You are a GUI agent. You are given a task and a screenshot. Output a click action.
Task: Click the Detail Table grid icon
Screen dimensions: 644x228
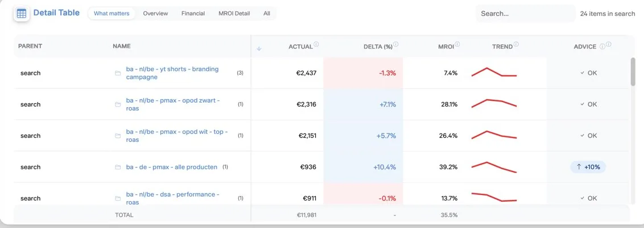tap(22, 13)
